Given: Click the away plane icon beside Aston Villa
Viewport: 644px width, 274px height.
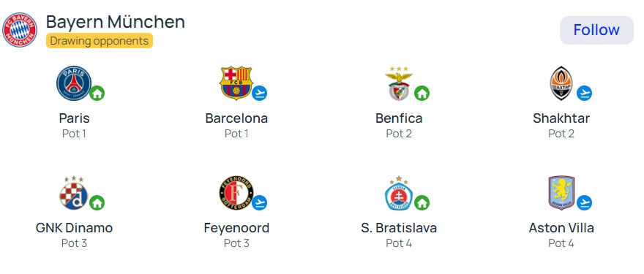Looking at the screenshot, I should point(584,202).
